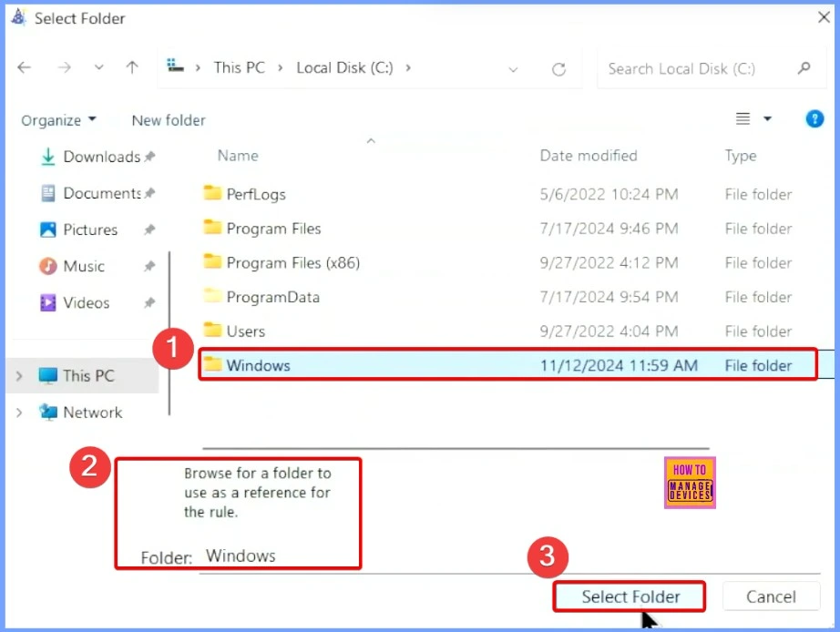Select This PC in the address breadcrumb
The height and width of the screenshot is (632, 840).
coord(239,67)
